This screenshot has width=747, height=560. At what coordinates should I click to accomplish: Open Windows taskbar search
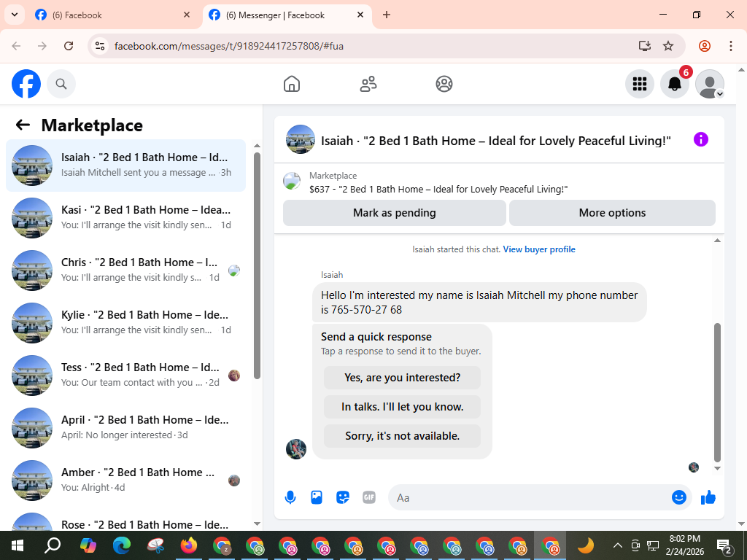(53, 545)
